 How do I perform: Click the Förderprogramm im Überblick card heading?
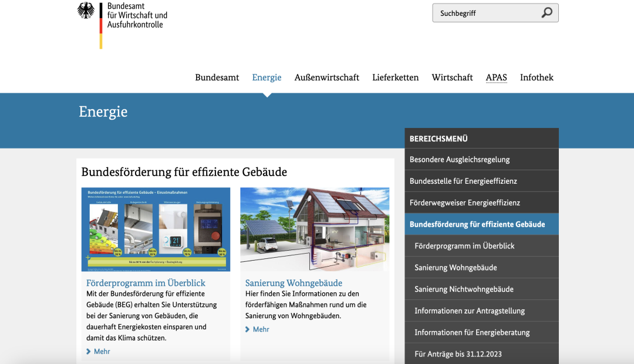coord(146,283)
